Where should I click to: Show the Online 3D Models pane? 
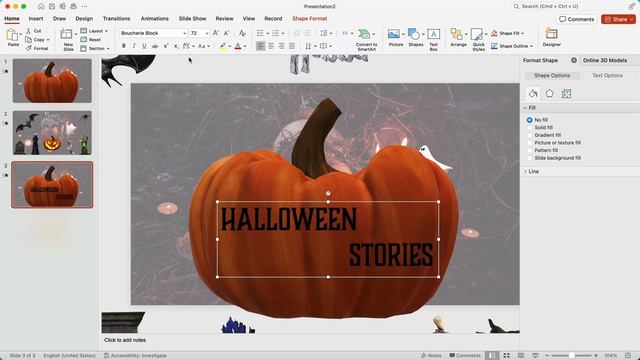(604, 60)
